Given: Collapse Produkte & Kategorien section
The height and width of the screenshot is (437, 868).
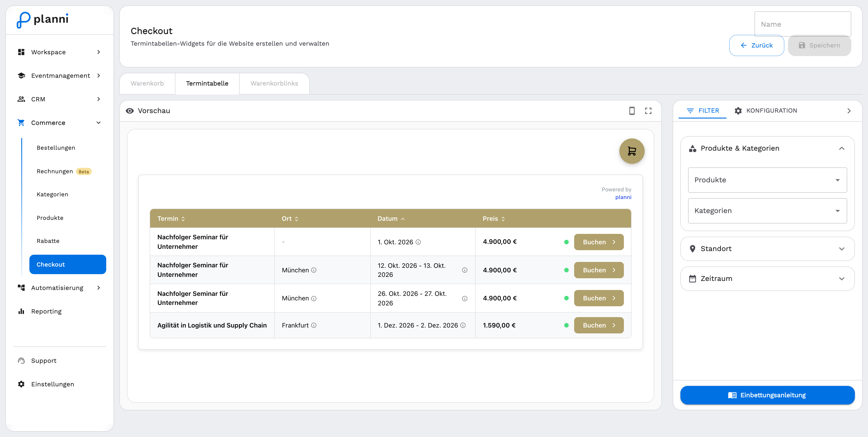Looking at the screenshot, I should pos(767,148).
